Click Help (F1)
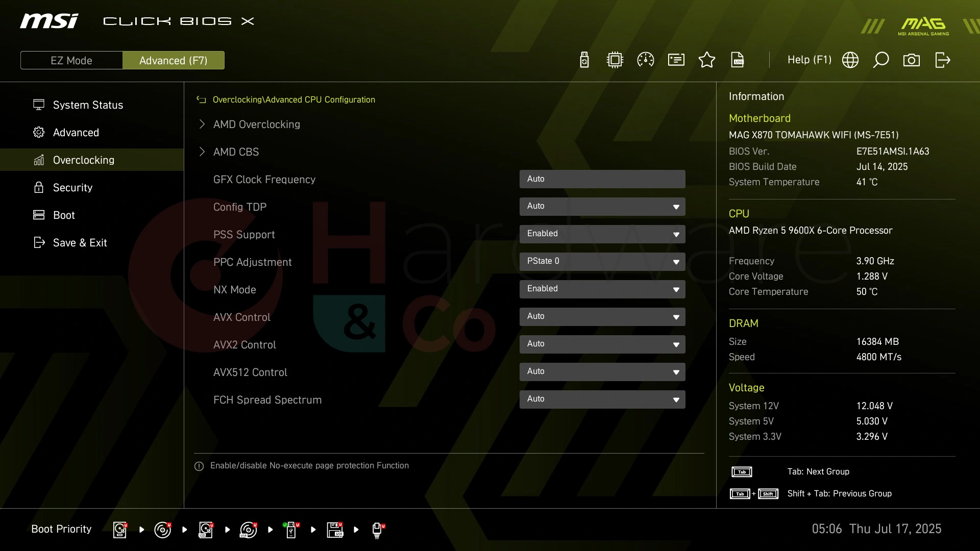This screenshot has width=980, height=551. (x=810, y=60)
